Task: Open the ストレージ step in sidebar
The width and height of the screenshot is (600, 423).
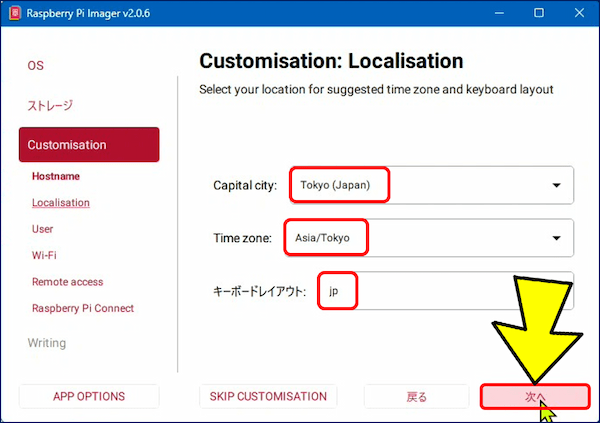Action: [x=50, y=105]
